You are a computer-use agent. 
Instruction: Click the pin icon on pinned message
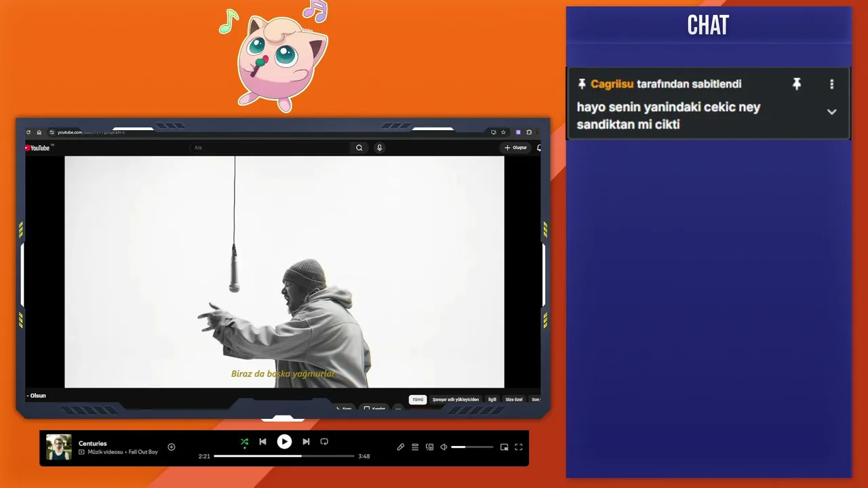point(797,84)
